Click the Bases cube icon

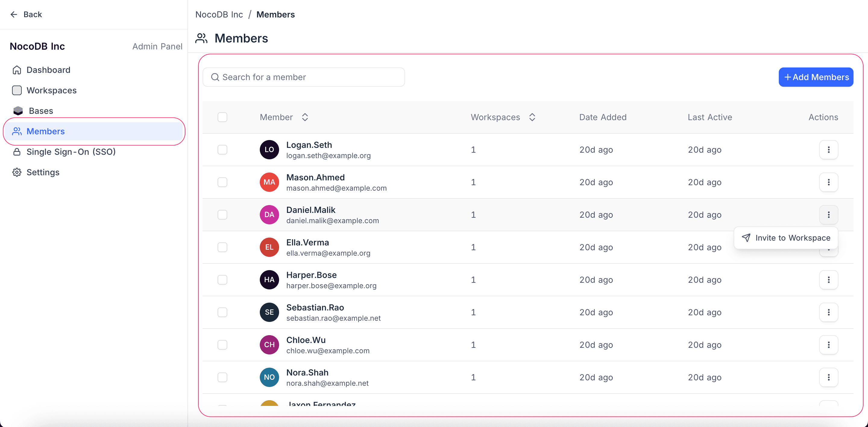18,111
